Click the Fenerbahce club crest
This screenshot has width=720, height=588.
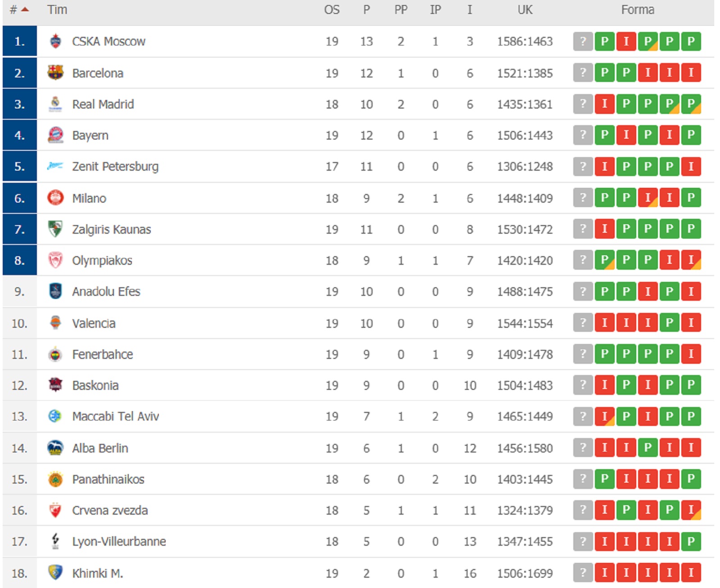coord(55,354)
